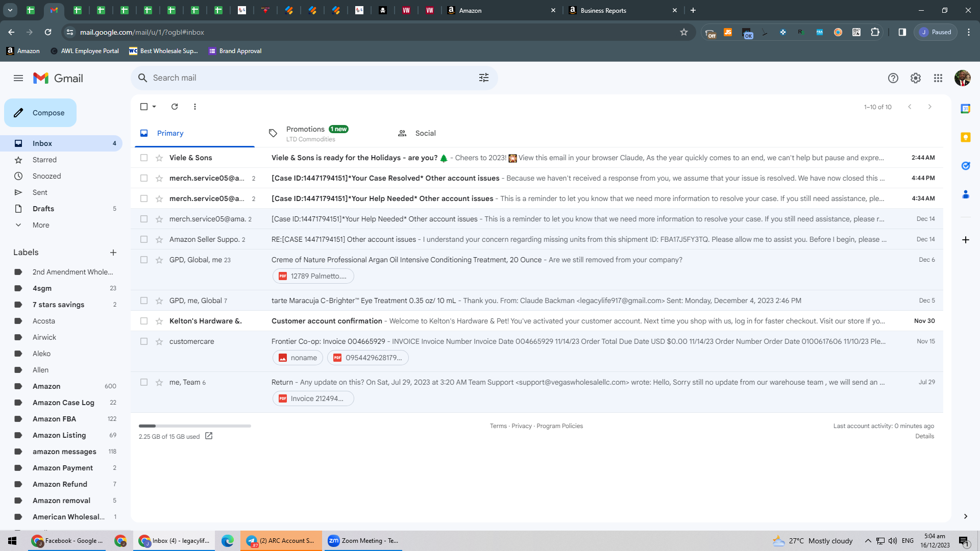The image size is (980, 551).
Task: Open the Drafts folder
Action: 61,209
